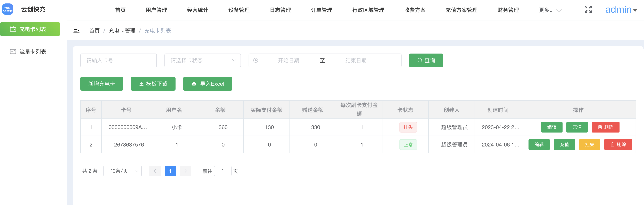The width and height of the screenshot is (644, 205).
Task: Open the 10条/页 page size dropdown
Action: (123, 171)
